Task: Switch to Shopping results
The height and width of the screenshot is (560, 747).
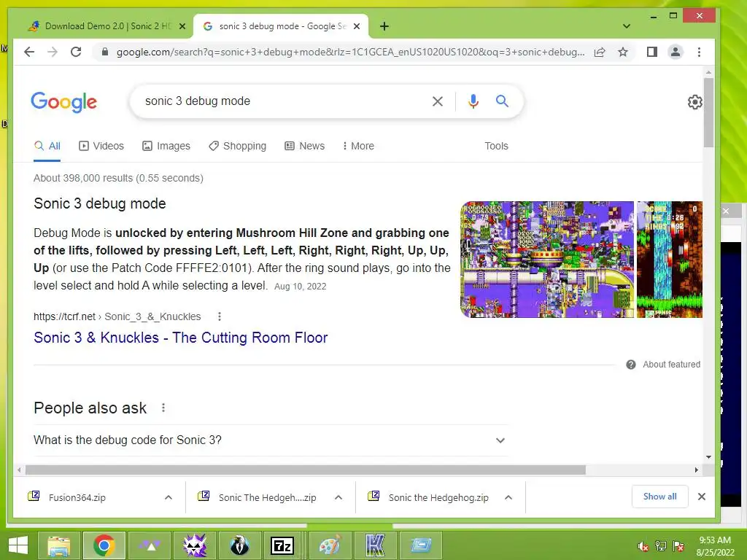Action: pyautogui.click(x=237, y=146)
